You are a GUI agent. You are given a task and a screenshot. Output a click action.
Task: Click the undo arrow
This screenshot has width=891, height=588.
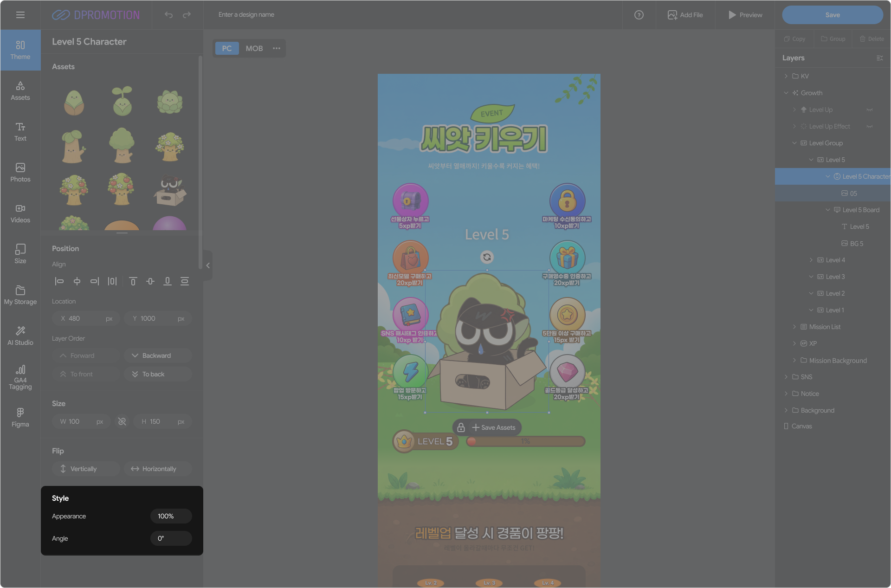[168, 15]
